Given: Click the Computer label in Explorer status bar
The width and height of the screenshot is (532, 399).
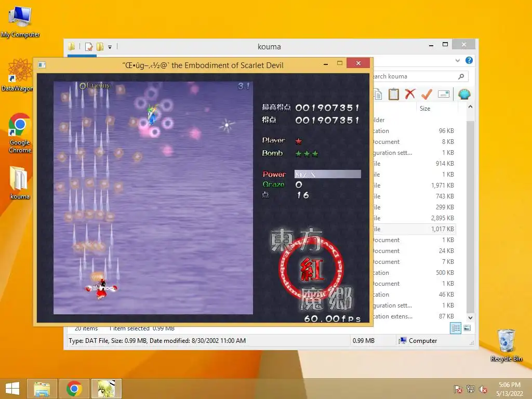Looking at the screenshot, I should (x=423, y=341).
